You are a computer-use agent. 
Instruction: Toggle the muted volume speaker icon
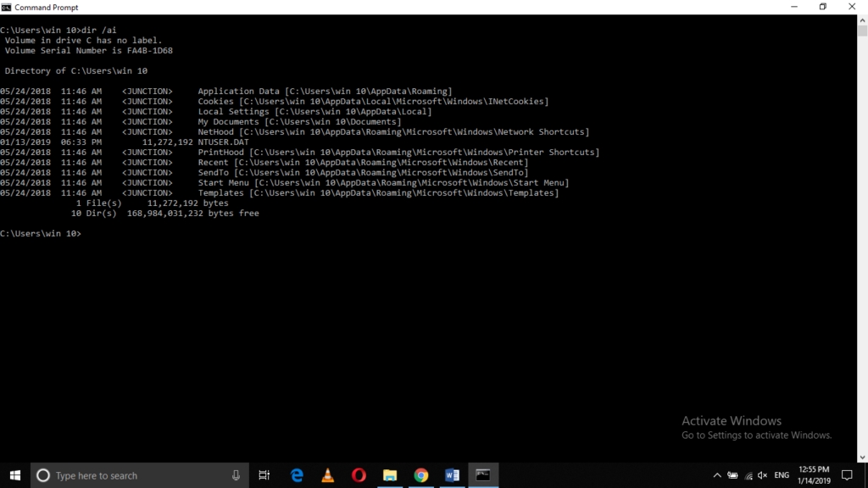763,475
